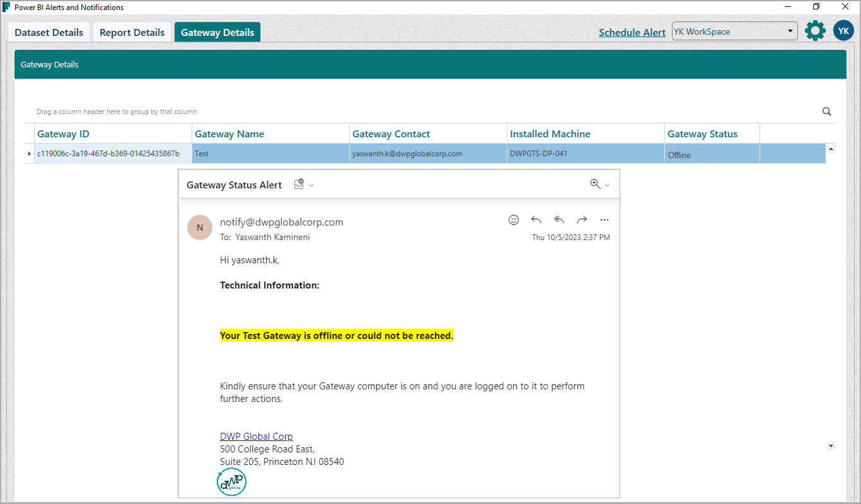861x504 pixels.
Task: Click the mail status icon beside the subject
Action: 299,185
